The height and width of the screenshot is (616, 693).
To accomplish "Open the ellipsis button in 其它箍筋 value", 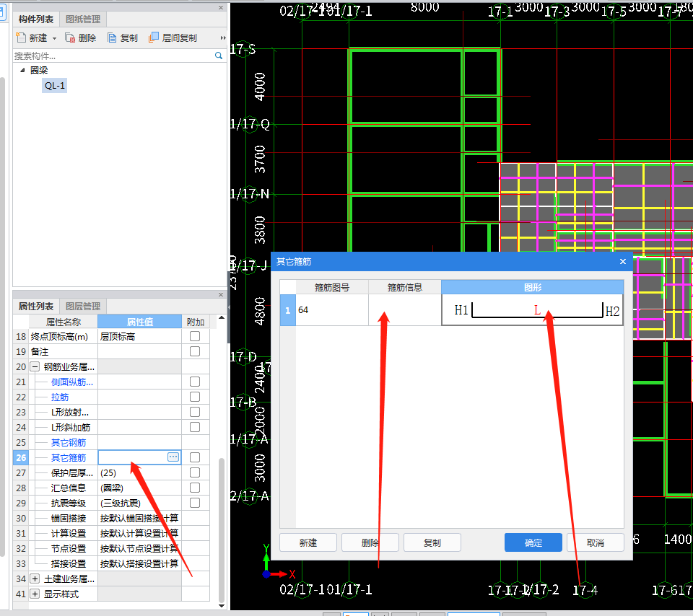I will pyautogui.click(x=173, y=457).
